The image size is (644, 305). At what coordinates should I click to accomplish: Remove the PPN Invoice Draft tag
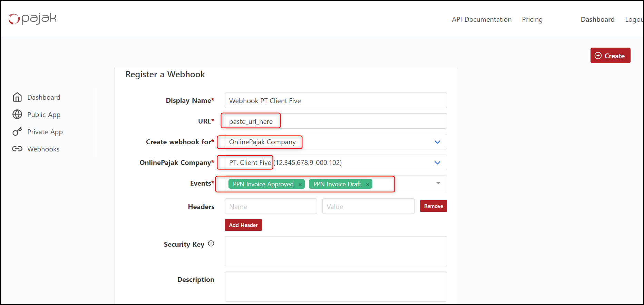[x=368, y=185]
